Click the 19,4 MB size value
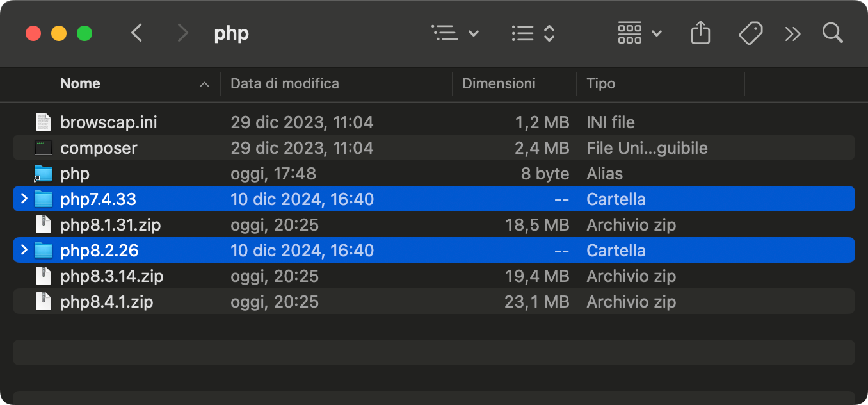This screenshot has height=405, width=868. 536,276
